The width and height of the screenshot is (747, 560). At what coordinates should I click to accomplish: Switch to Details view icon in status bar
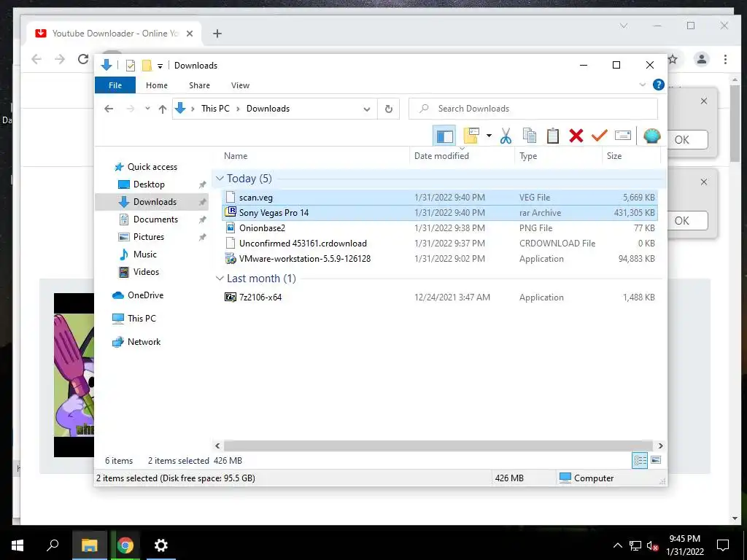click(640, 460)
